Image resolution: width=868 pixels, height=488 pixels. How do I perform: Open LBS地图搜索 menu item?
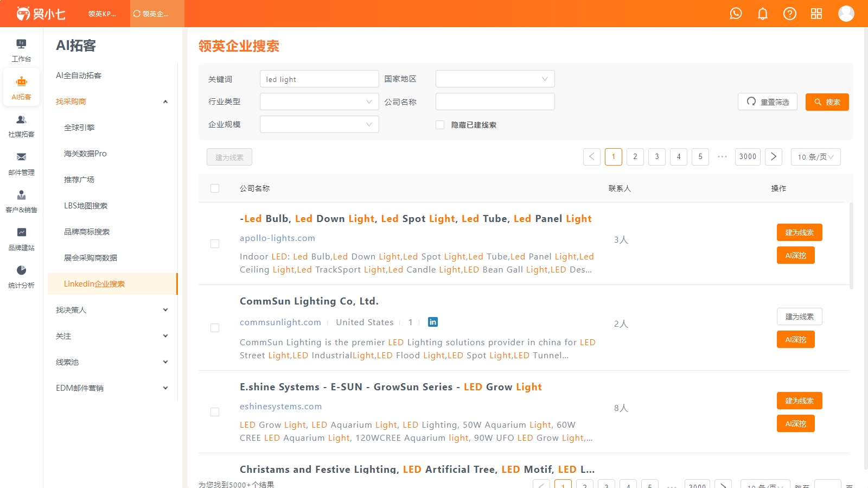(x=112, y=206)
